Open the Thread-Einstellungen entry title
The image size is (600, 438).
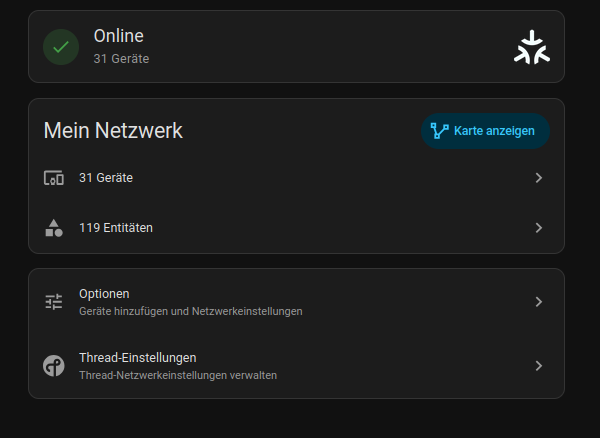138,358
